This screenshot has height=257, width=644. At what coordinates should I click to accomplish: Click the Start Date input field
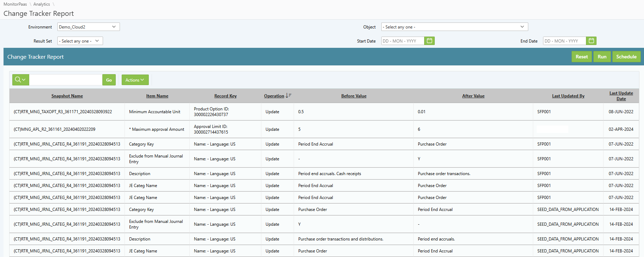403,41
